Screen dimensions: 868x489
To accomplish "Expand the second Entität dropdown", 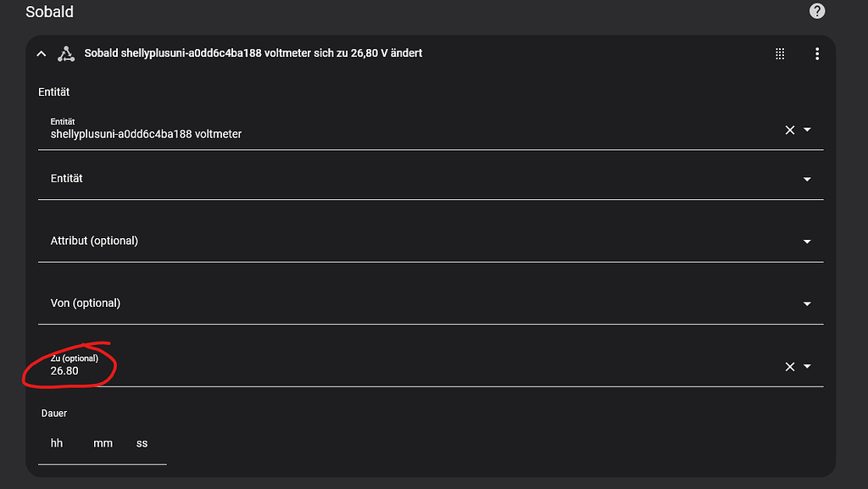I will [x=807, y=178].
